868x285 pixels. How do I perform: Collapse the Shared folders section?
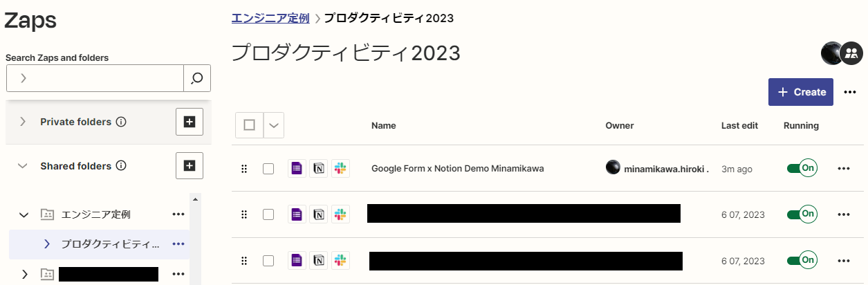(x=23, y=166)
